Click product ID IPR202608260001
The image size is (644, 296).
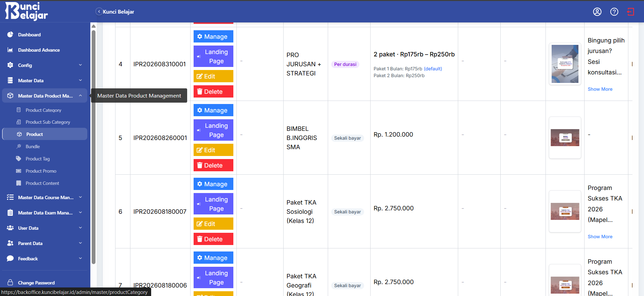tap(160, 138)
